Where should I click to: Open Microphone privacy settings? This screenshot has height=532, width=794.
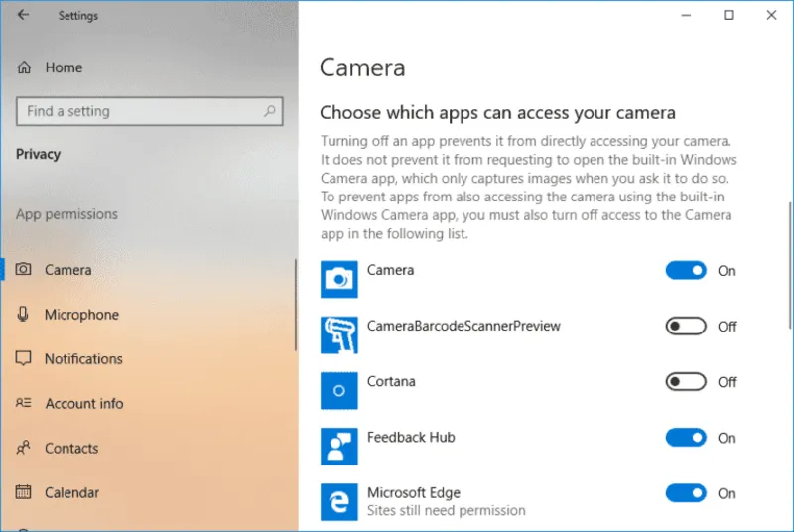[81, 315]
